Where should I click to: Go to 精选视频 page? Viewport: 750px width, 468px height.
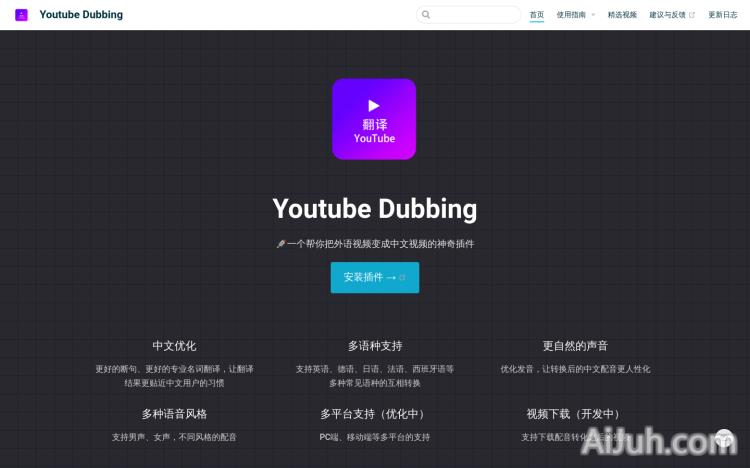point(622,15)
